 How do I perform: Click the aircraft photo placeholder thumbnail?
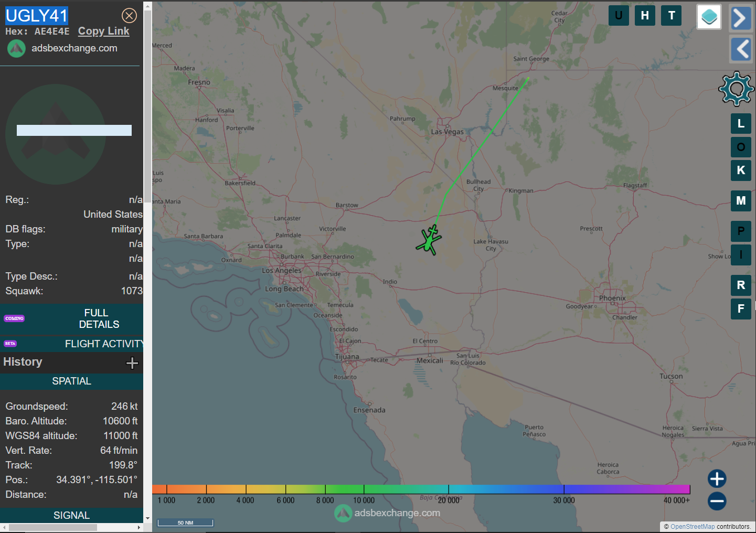56,134
